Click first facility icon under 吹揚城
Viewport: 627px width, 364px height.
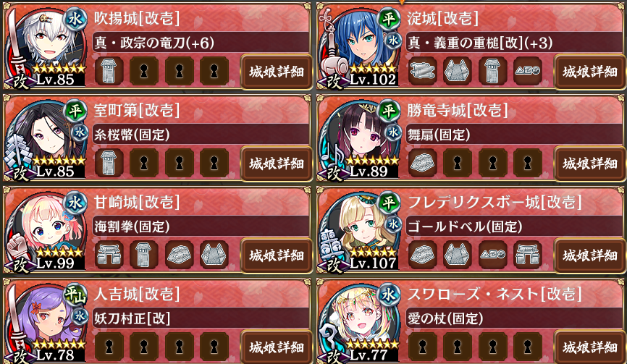pos(109,71)
